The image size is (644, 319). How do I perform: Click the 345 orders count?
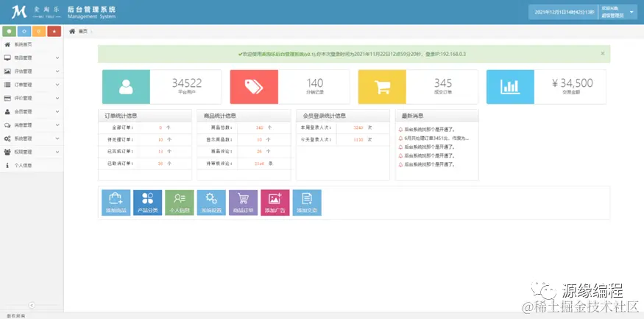[443, 83]
